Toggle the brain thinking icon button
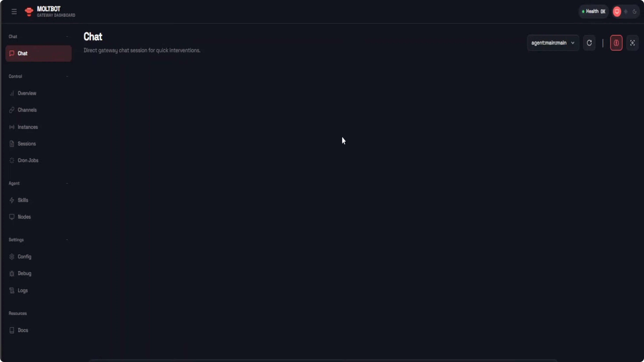644x362 pixels. 616,43
